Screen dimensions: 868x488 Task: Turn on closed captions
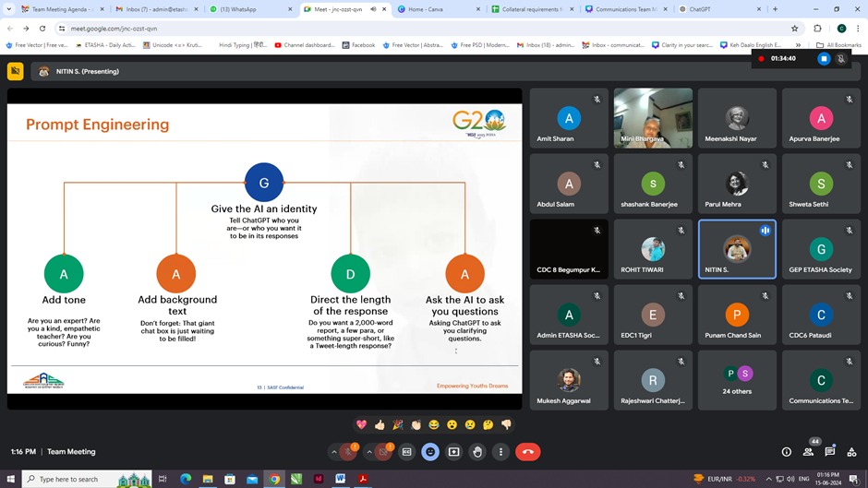(x=407, y=452)
